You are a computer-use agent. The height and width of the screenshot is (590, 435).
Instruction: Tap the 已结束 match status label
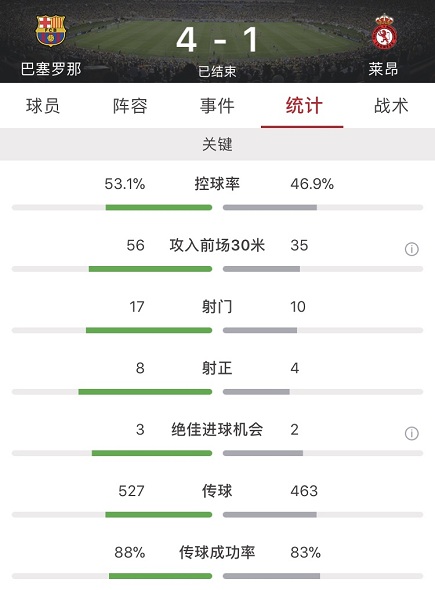click(x=217, y=71)
